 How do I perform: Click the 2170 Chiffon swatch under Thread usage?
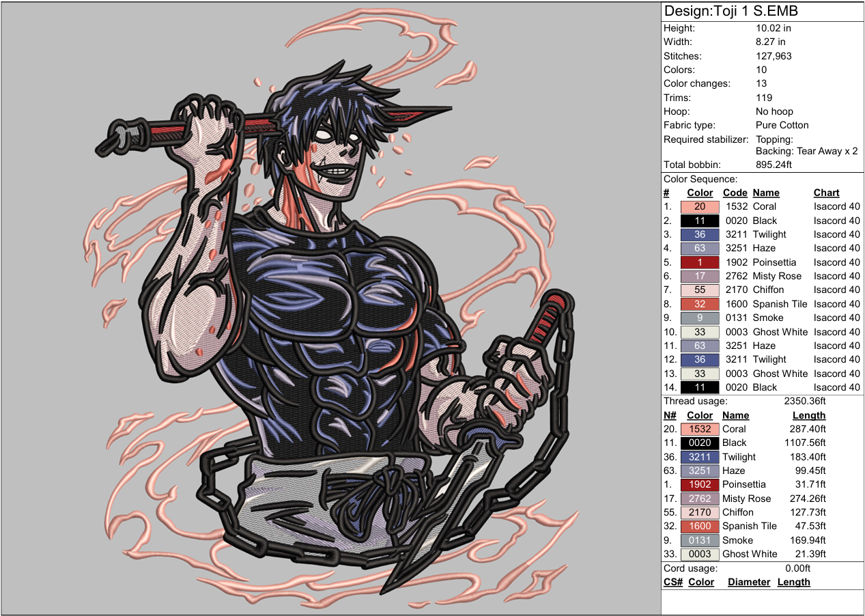click(x=700, y=512)
